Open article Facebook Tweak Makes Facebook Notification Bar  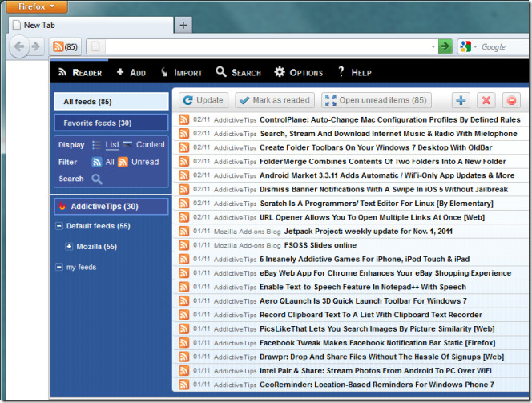tap(377, 343)
